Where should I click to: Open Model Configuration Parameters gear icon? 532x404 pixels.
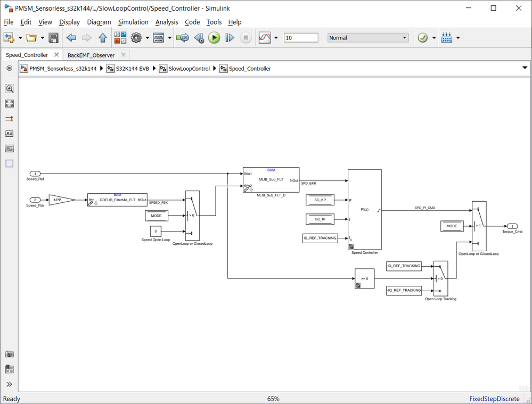coord(136,38)
